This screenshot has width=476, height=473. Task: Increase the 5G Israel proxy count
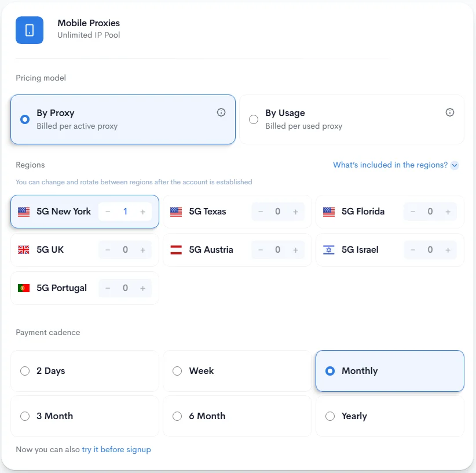coord(448,250)
